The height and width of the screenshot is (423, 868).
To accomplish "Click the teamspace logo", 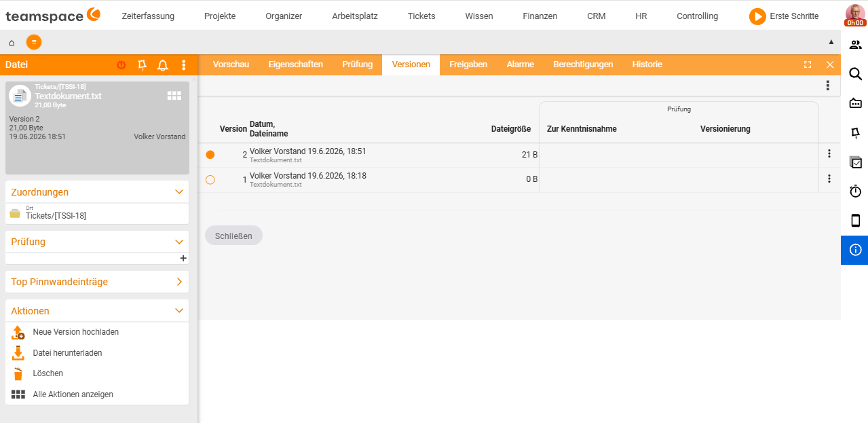I will click(x=52, y=15).
